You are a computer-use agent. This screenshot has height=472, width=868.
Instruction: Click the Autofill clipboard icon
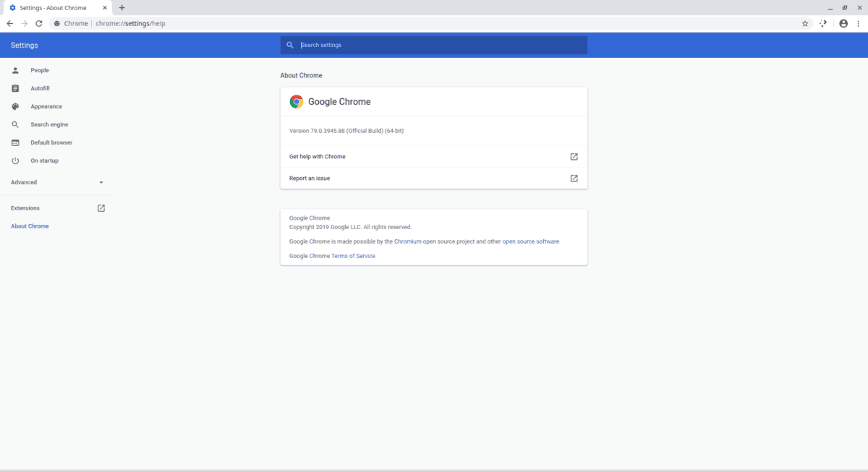[15, 88]
